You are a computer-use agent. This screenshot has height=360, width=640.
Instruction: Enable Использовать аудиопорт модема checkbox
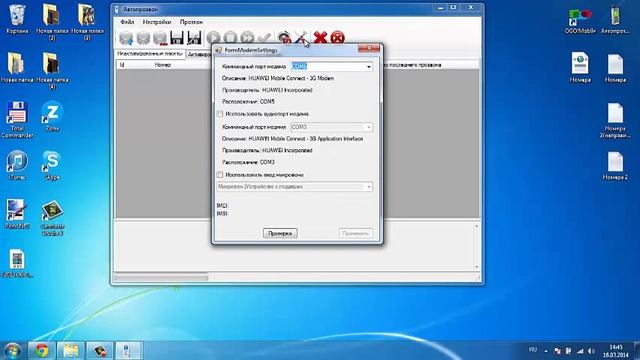220,114
